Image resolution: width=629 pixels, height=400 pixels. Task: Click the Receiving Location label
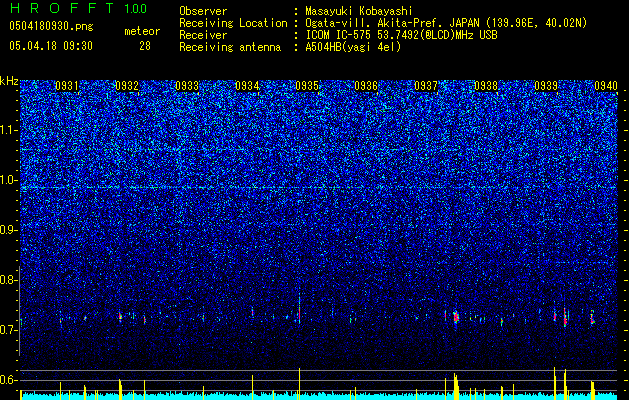pos(233,23)
